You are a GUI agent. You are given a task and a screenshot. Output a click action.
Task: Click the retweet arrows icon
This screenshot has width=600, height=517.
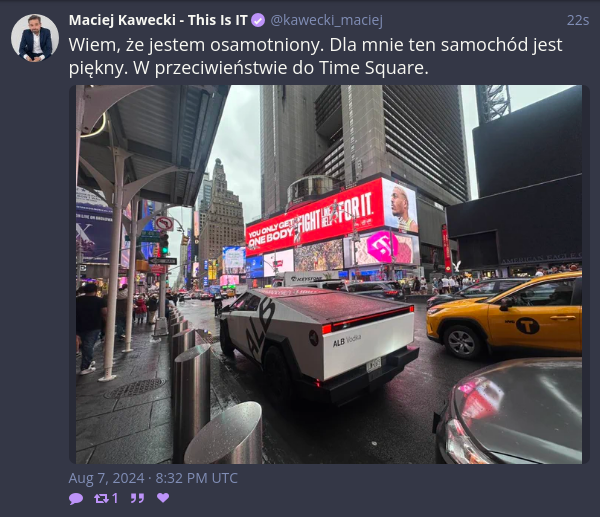101,498
